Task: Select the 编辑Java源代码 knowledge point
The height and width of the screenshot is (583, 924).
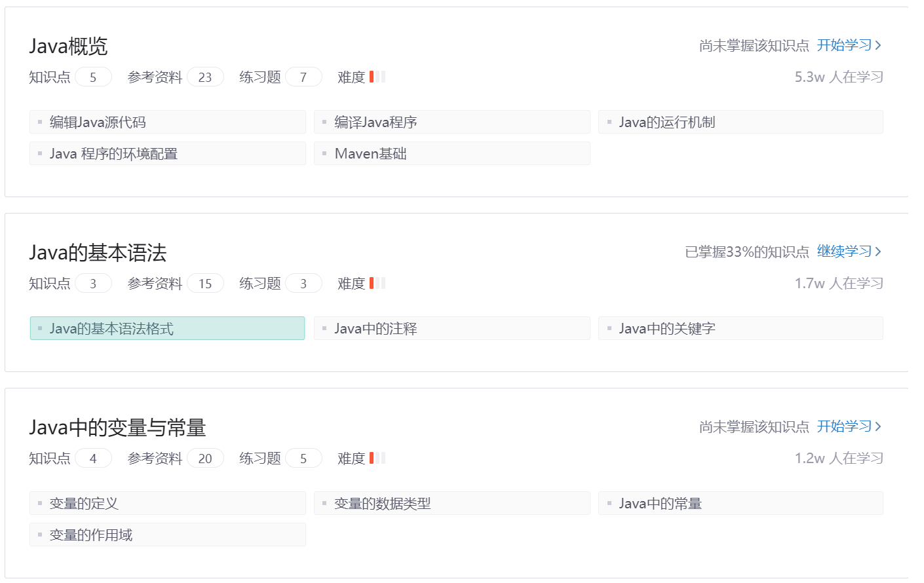Action: [168, 122]
